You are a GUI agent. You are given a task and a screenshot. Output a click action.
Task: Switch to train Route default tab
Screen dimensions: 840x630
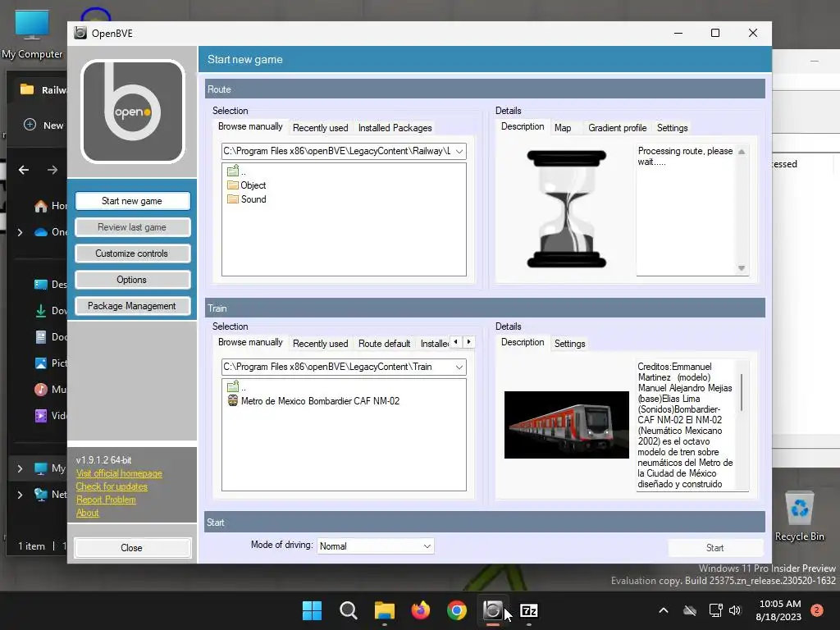click(384, 344)
